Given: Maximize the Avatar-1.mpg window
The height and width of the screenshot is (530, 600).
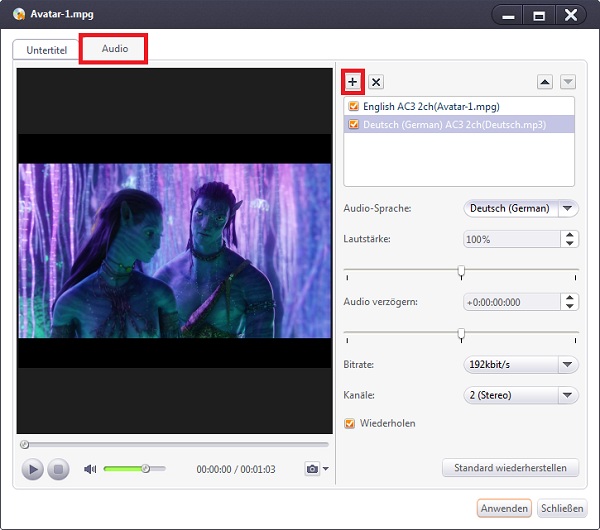Looking at the screenshot, I should click(539, 16).
